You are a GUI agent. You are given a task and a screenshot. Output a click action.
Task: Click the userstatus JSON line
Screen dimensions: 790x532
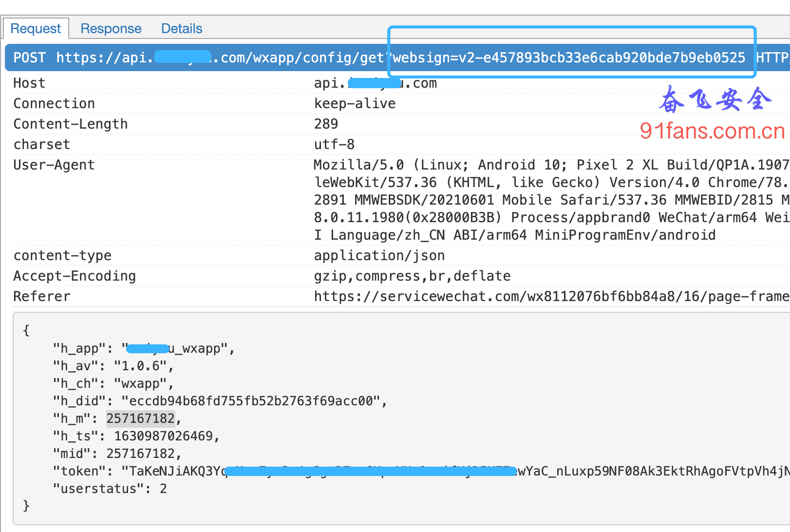pos(110,489)
